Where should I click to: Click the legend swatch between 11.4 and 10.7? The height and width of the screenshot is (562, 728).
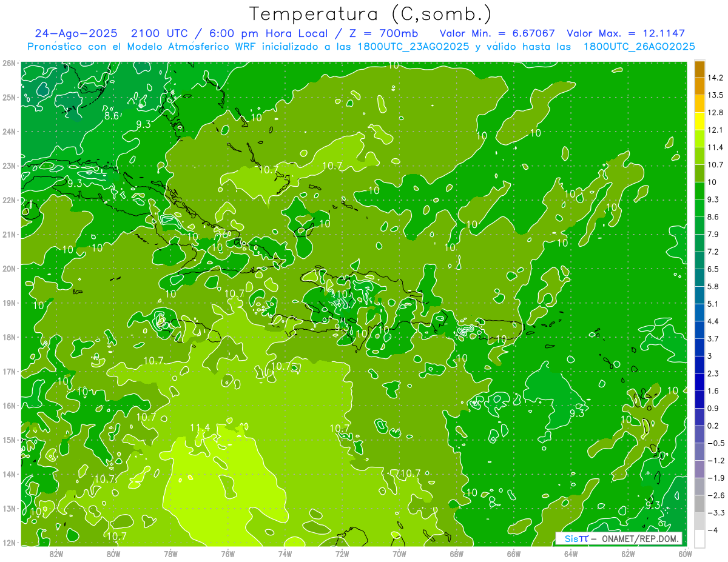click(x=699, y=156)
